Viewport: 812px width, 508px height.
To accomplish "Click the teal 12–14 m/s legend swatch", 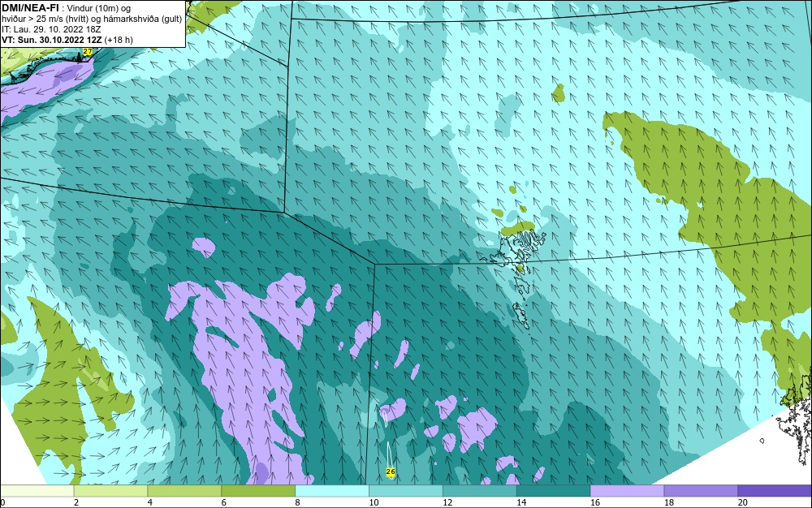I will [480, 491].
